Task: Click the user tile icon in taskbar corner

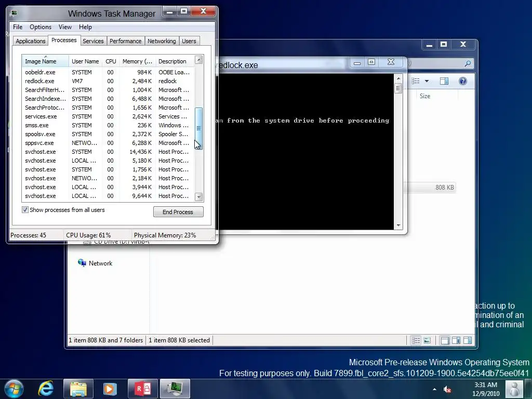Action: 514,389
